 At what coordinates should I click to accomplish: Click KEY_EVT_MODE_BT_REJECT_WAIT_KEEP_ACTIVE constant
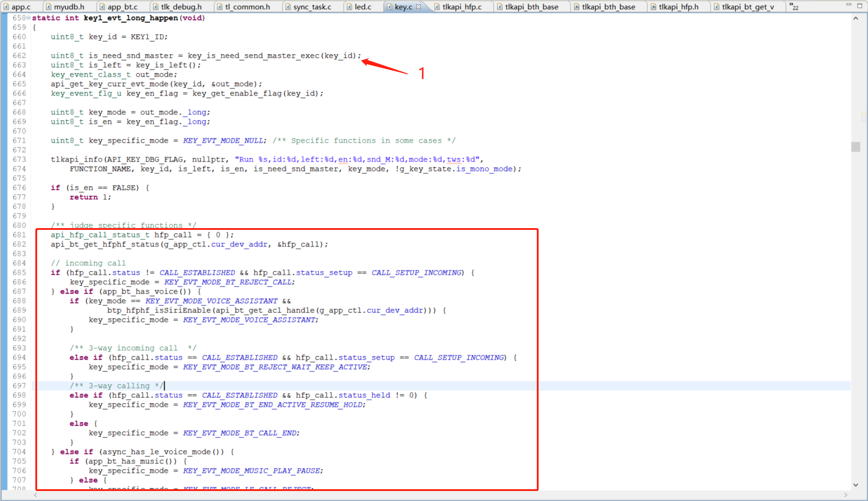275,367
